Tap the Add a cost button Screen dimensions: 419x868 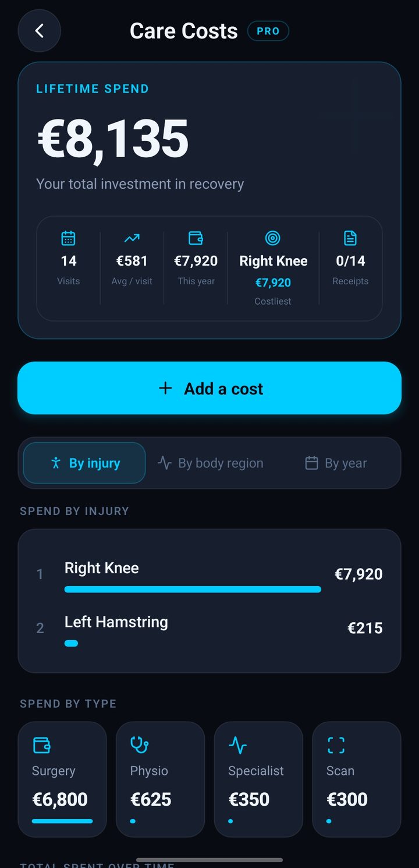(210, 389)
